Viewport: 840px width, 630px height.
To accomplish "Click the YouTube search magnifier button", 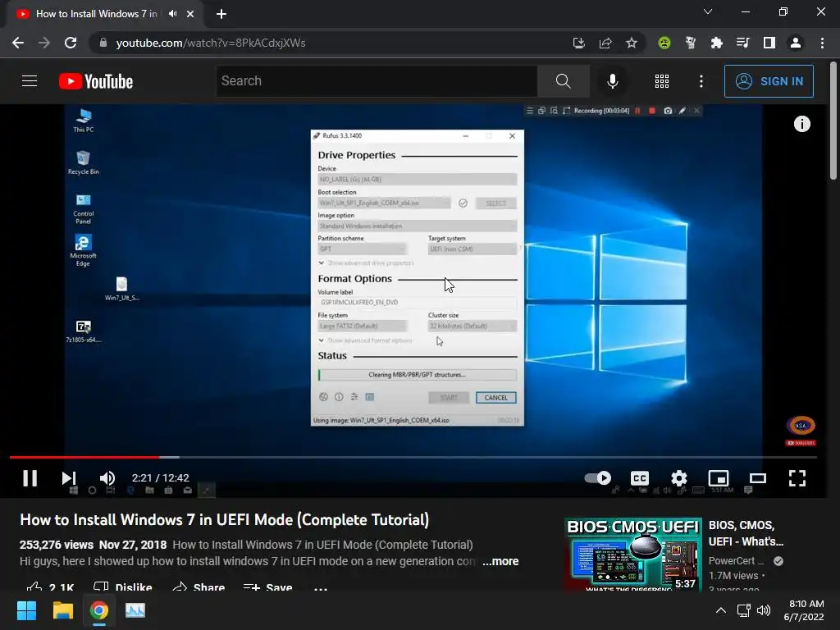I will pos(563,81).
